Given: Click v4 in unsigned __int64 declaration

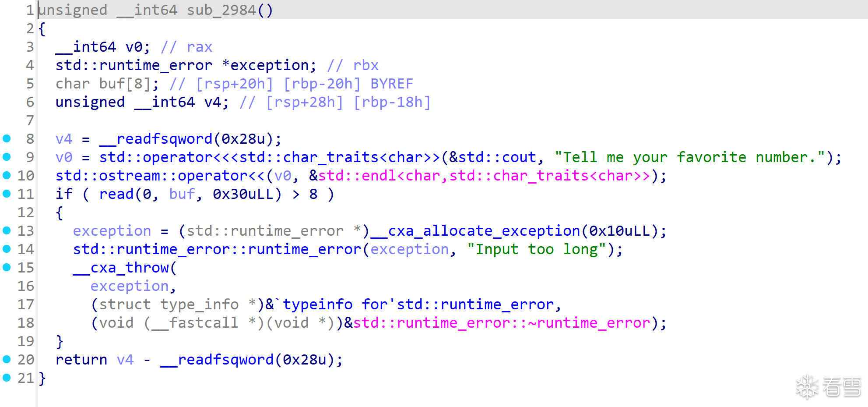Looking at the screenshot, I should [x=212, y=102].
